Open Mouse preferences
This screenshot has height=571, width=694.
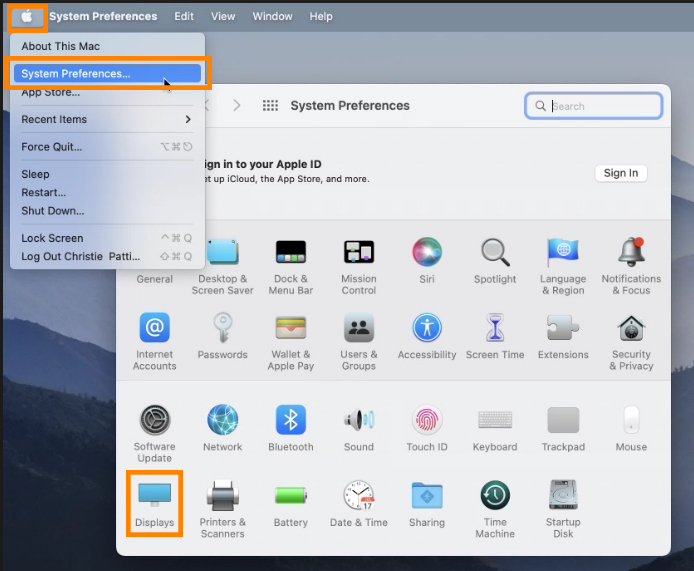(x=631, y=428)
